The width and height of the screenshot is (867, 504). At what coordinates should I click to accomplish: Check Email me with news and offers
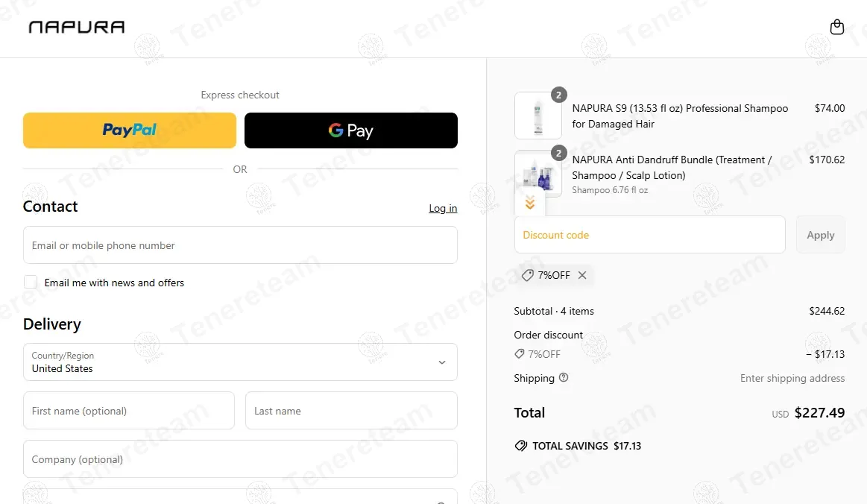click(x=31, y=282)
